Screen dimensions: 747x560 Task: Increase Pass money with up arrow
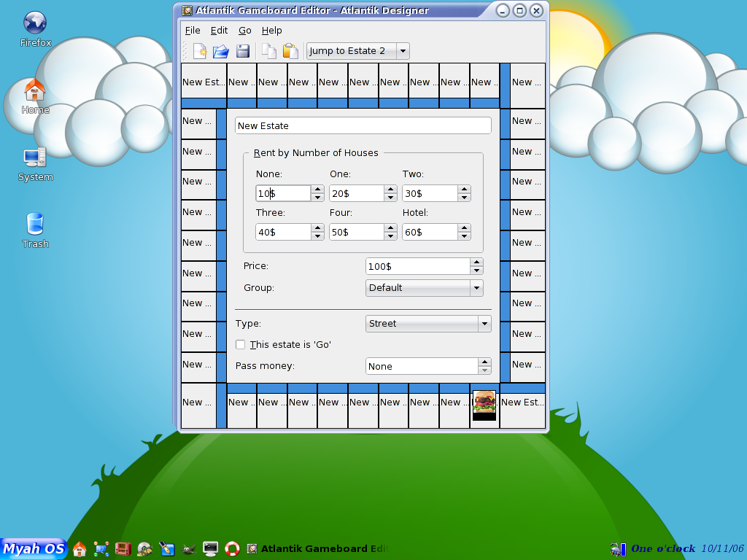point(484,362)
